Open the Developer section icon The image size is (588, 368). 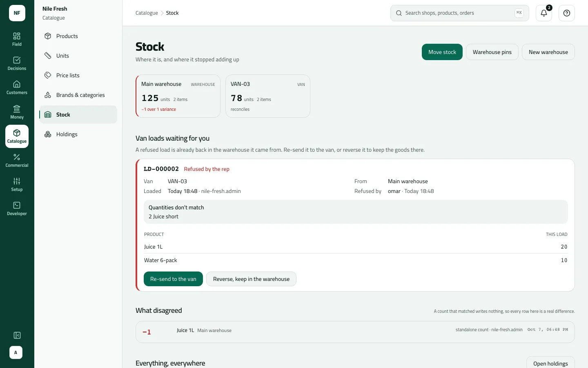[x=17, y=209]
